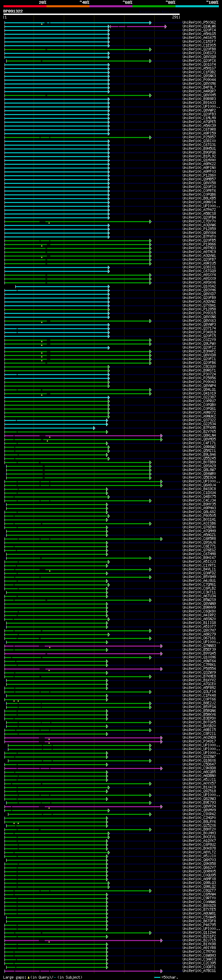Select hit label UniRef100_Q01GT4

click(x=199, y=65)
